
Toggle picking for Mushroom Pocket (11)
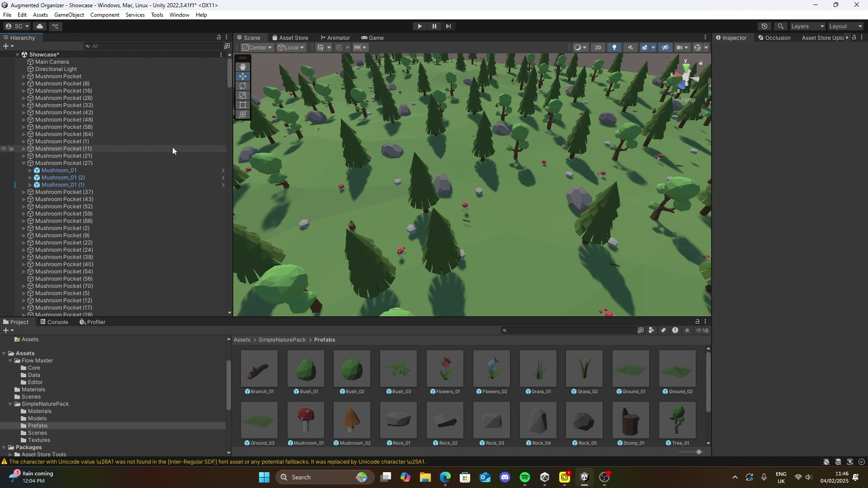tap(11, 149)
